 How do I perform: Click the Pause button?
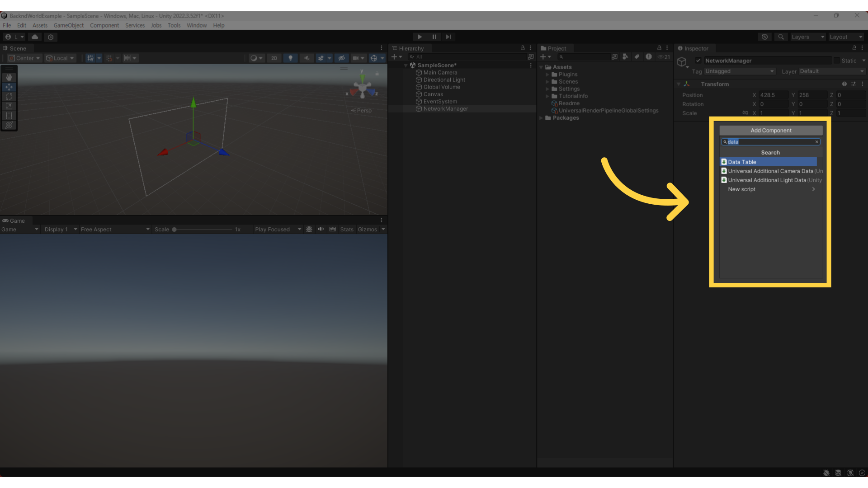tap(434, 37)
